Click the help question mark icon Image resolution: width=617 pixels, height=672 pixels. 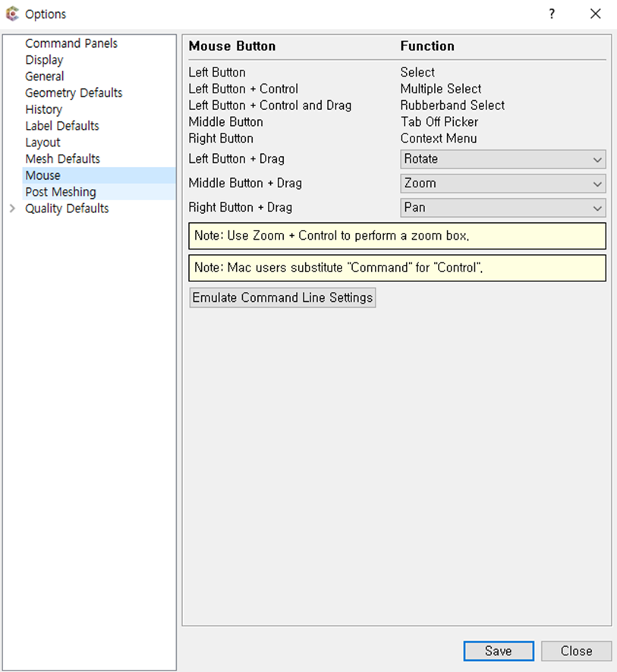point(552,14)
